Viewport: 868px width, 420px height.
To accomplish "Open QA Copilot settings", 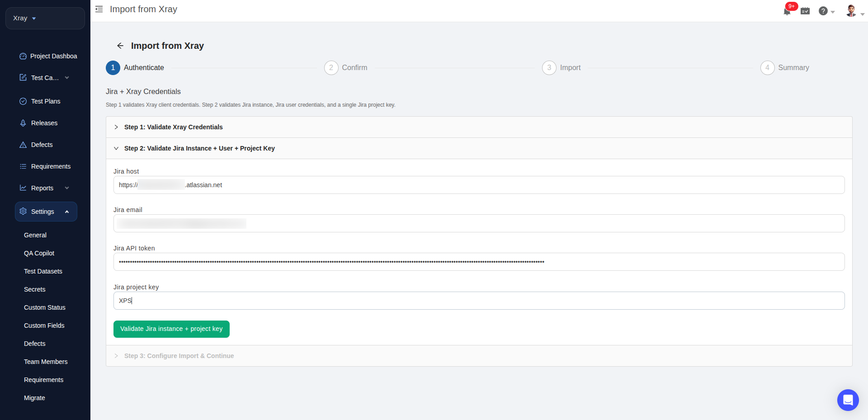I will point(39,253).
